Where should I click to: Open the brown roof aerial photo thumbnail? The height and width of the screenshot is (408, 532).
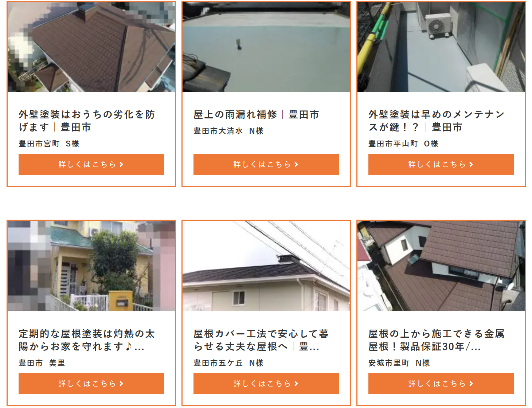pyautogui.click(x=91, y=47)
